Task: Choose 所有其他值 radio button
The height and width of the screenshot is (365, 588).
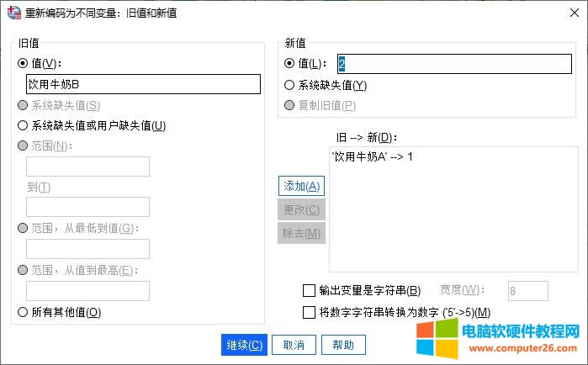Action: click(23, 312)
